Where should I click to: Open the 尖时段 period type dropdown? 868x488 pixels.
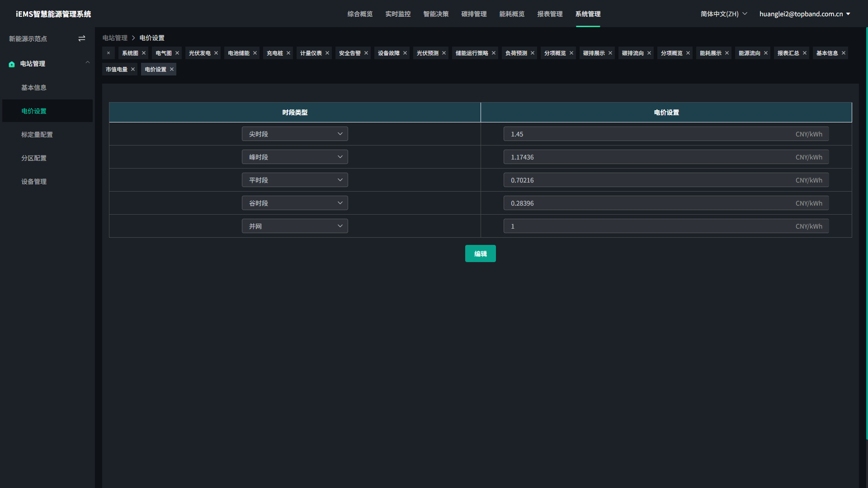[x=295, y=134]
